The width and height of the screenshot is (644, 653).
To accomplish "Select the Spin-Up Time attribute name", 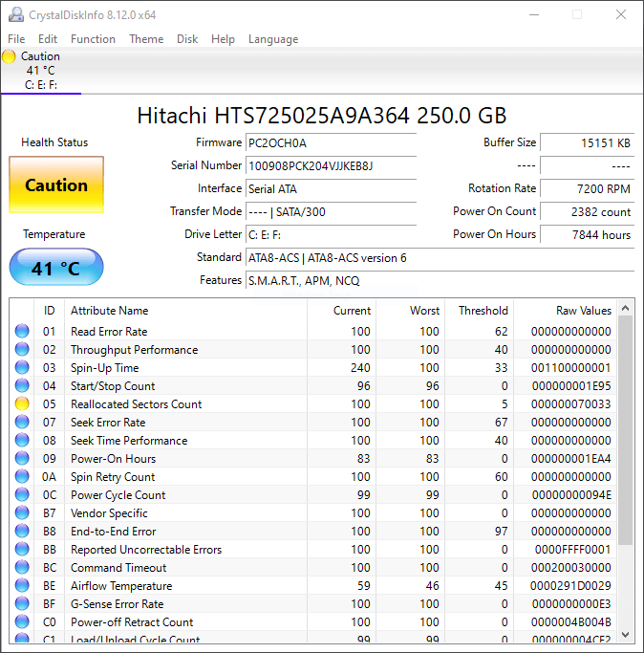I will tap(104, 368).
